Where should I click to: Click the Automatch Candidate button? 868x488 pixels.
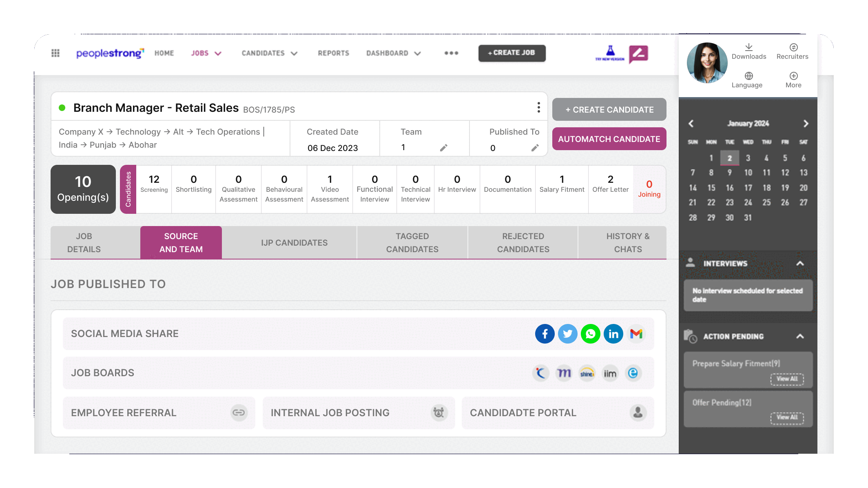coord(609,139)
